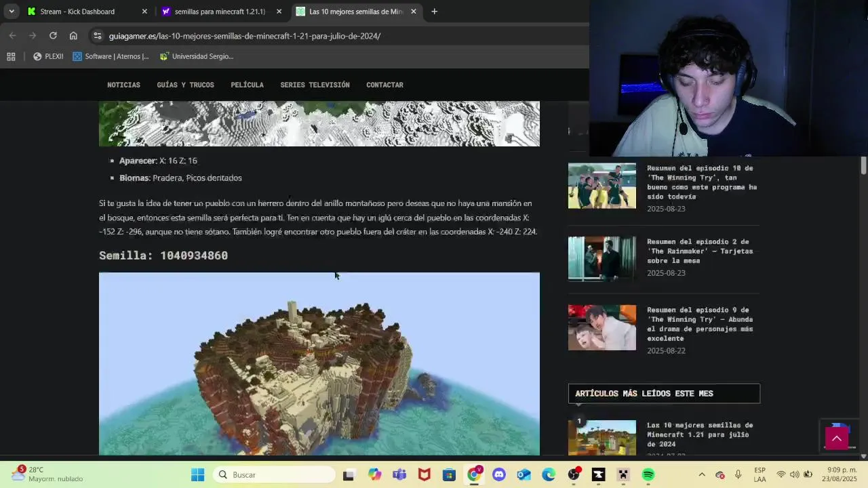Click the 'Aparecer: X: 16 Z: 16' line
868x488 pixels.
[158, 161]
